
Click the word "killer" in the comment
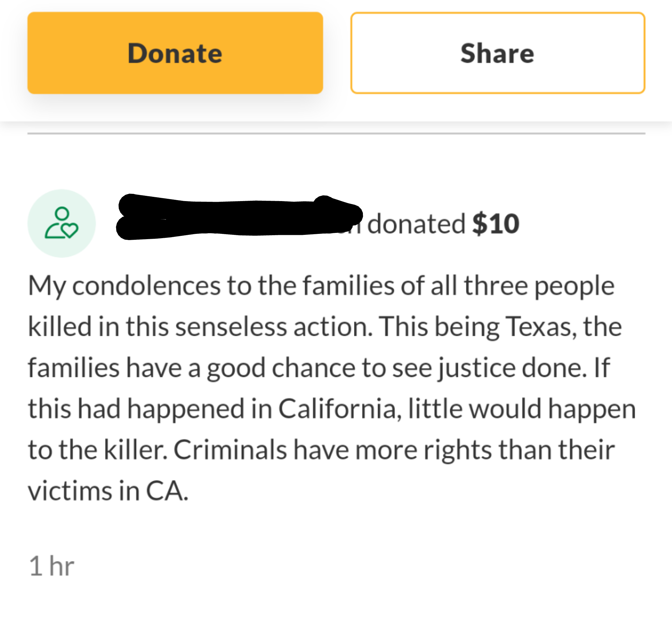(135, 450)
